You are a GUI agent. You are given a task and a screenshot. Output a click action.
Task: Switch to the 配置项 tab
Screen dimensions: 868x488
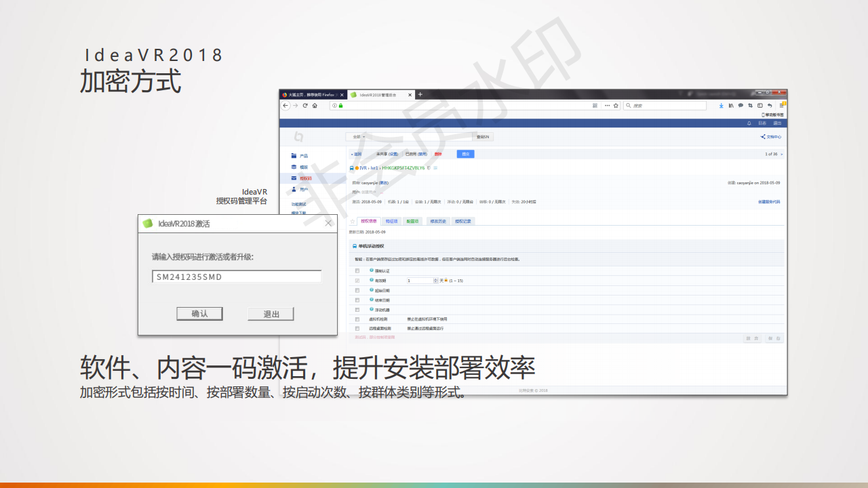tap(412, 221)
